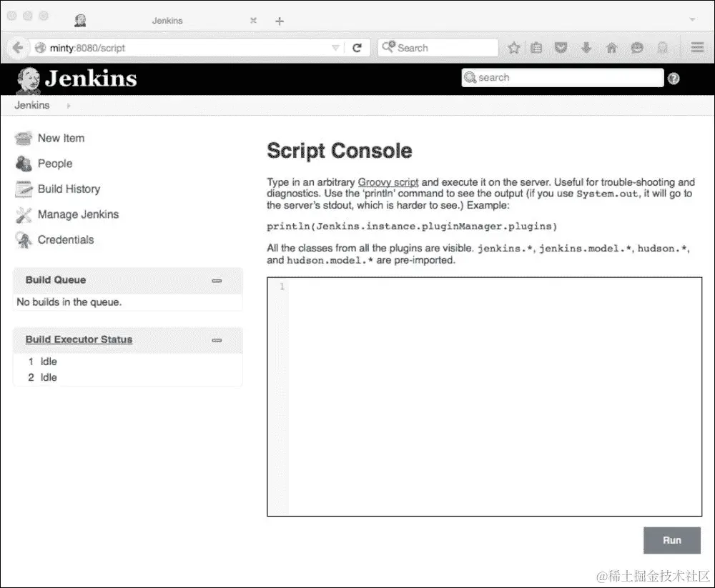Select the Jenkins browser tab
This screenshot has width=715, height=588.
[167, 21]
